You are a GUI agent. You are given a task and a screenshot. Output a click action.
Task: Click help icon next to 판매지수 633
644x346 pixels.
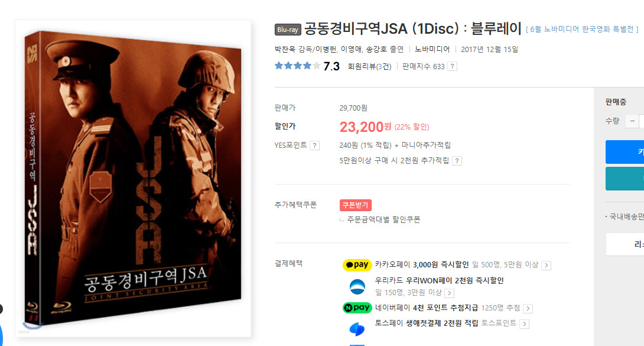[x=452, y=67]
